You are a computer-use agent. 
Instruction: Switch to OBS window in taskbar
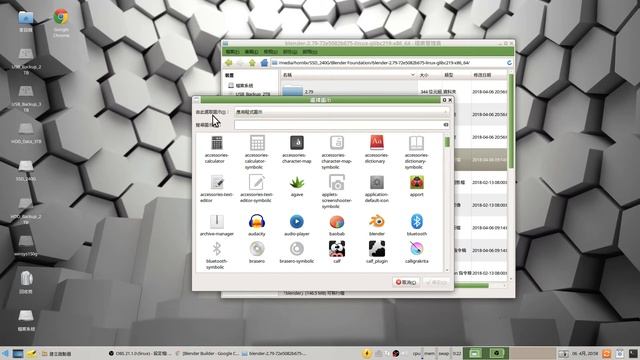140,353
